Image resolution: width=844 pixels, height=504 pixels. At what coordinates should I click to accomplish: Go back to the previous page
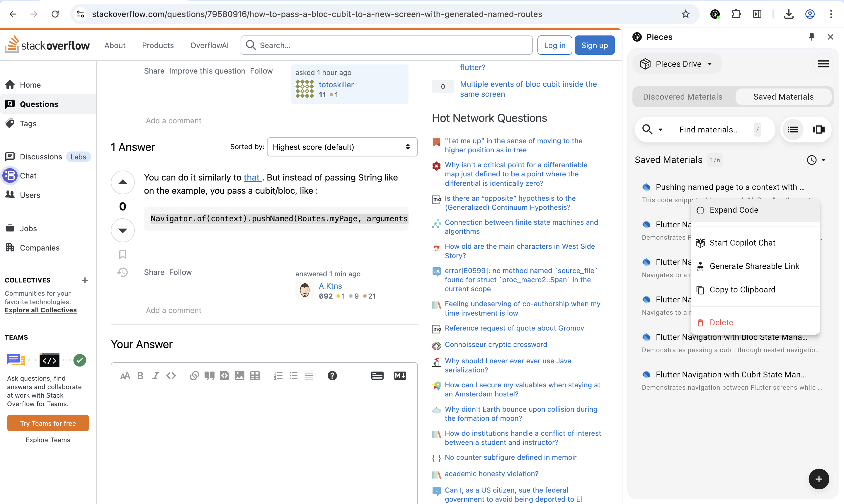[13, 14]
